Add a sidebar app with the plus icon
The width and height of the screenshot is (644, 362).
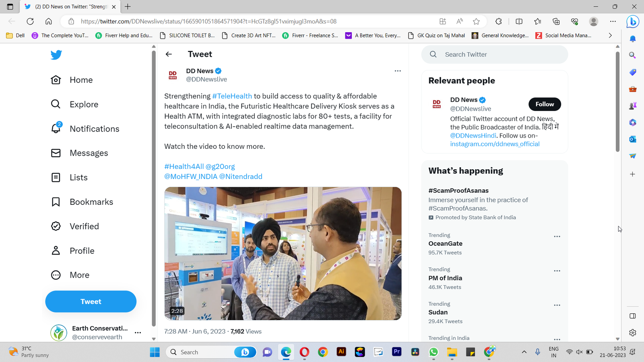pyautogui.click(x=633, y=174)
